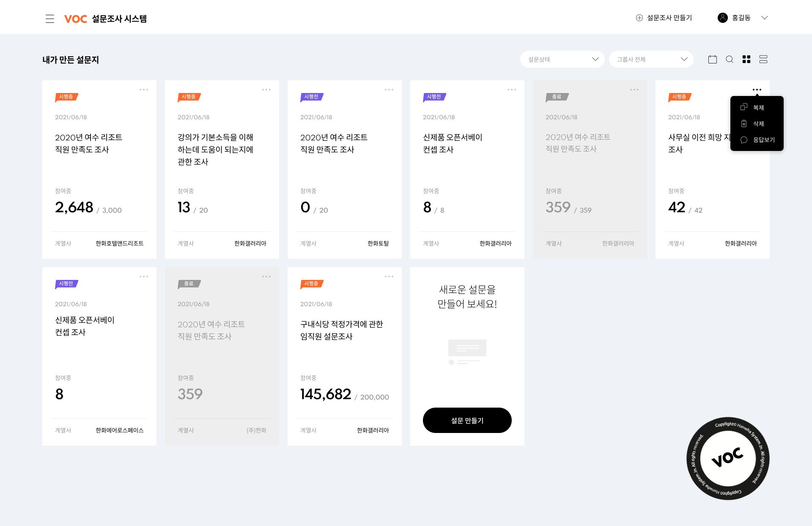
Task: Select 복제 from the context menu
Action: [758, 107]
